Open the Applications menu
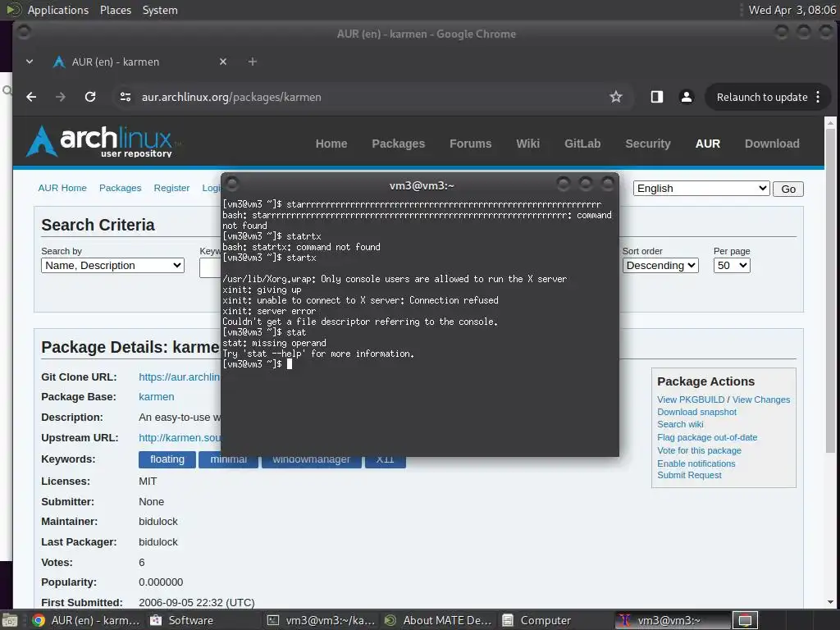The height and width of the screenshot is (630, 840). (x=58, y=10)
